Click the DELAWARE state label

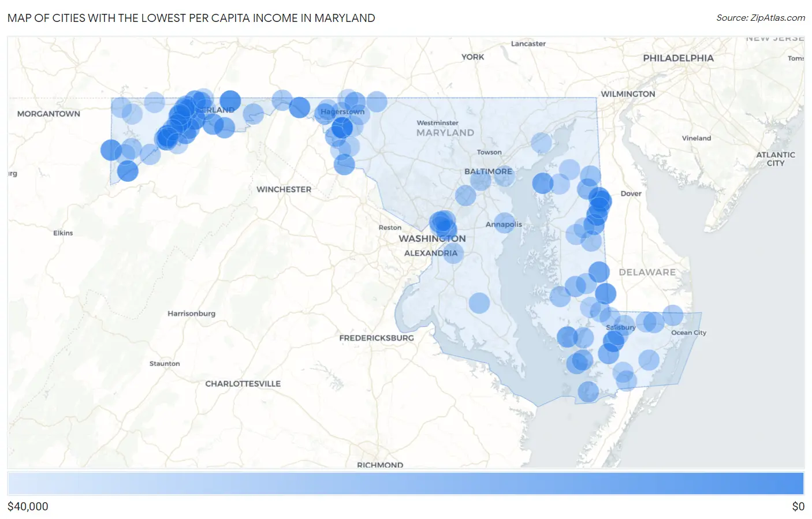tap(647, 272)
